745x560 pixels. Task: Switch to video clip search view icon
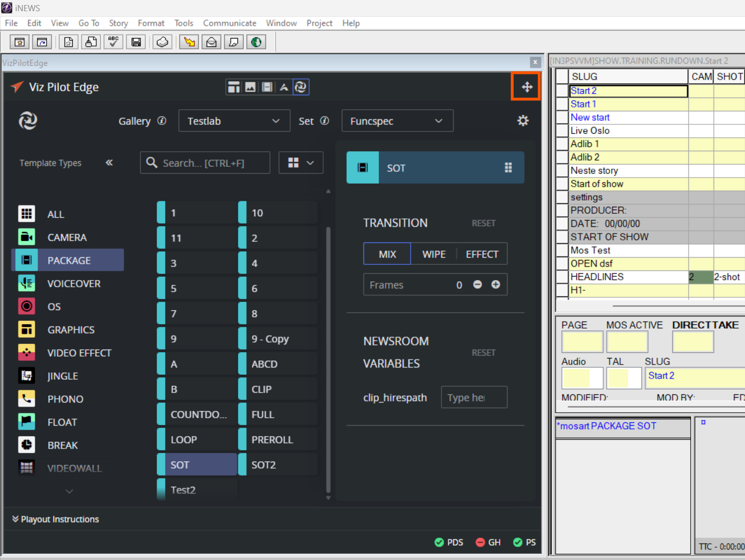267,87
